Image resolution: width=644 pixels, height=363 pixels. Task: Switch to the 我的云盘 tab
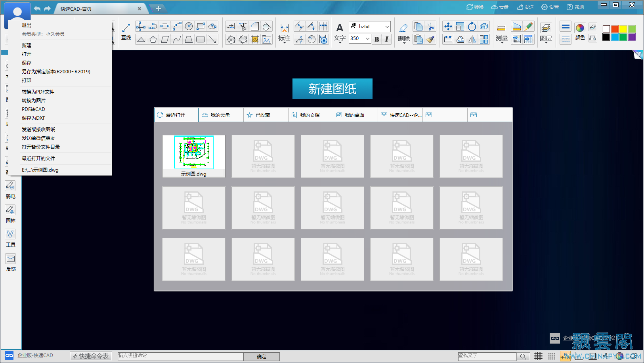click(221, 115)
